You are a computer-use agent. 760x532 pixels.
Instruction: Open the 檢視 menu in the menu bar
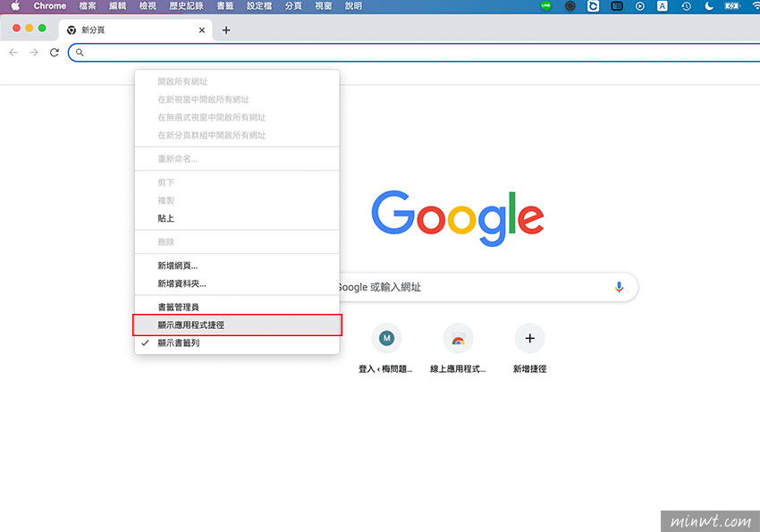[x=148, y=6]
